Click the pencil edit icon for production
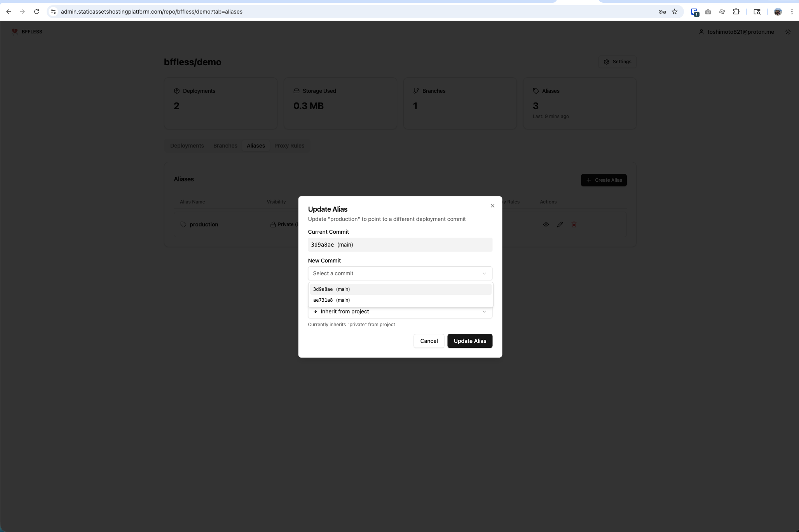Image resolution: width=799 pixels, height=532 pixels. [x=560, y=224]
